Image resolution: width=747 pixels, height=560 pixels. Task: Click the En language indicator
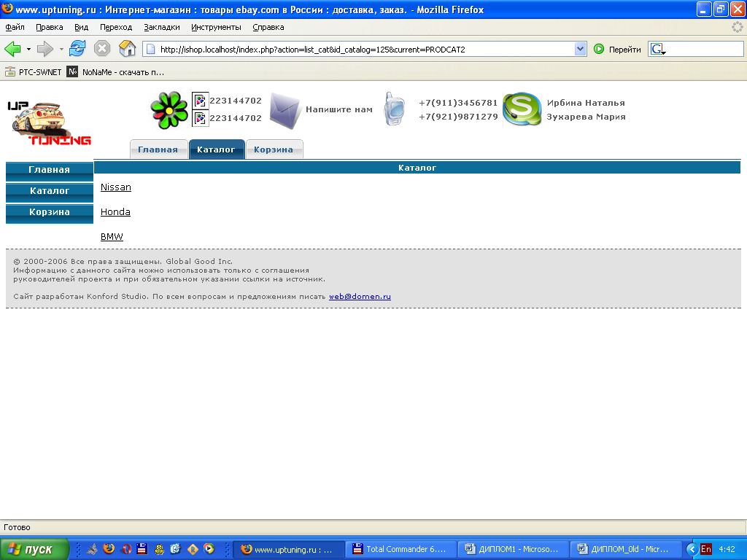(x=706, y=549)
